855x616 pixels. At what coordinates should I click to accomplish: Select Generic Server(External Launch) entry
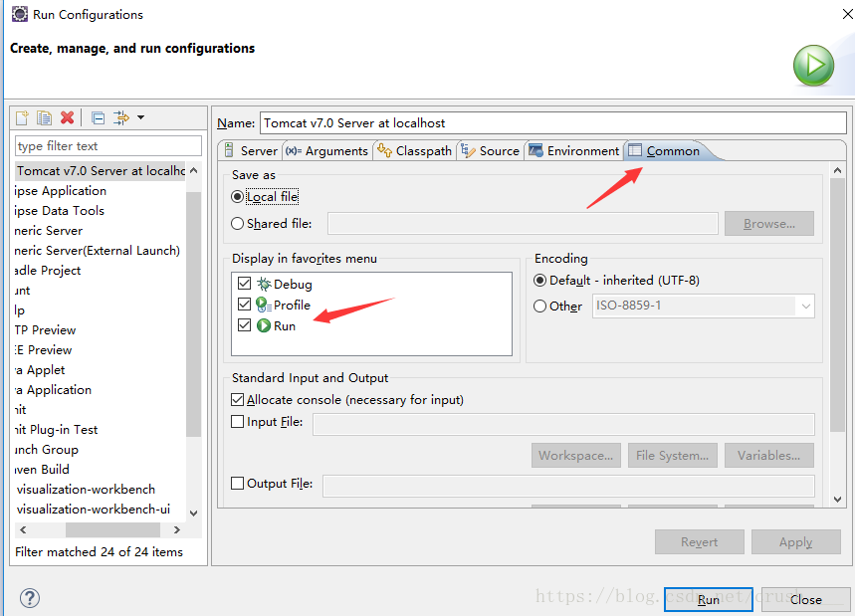pos(100,251)
